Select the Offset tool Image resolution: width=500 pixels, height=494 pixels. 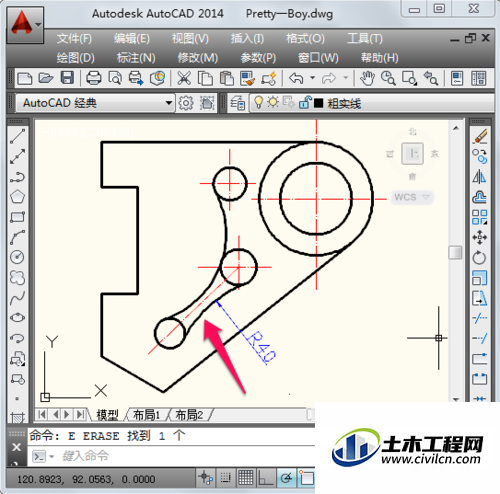[480, 197]
